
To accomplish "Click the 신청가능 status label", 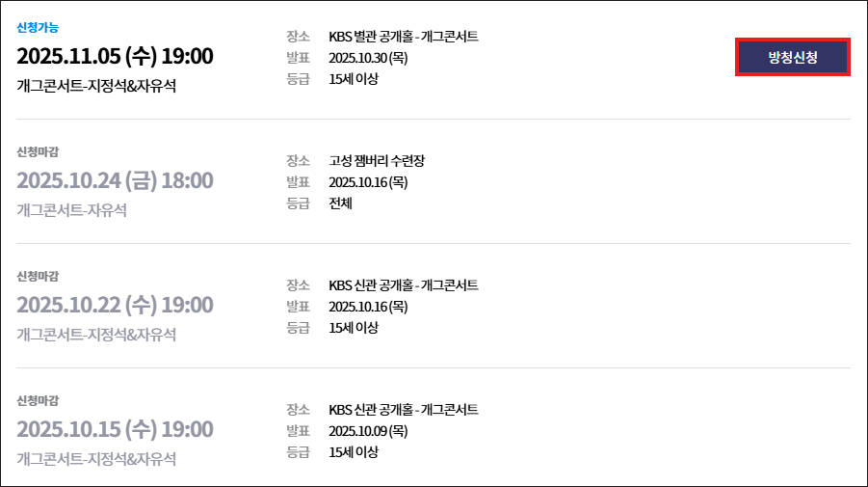I will tap(38, 27).
